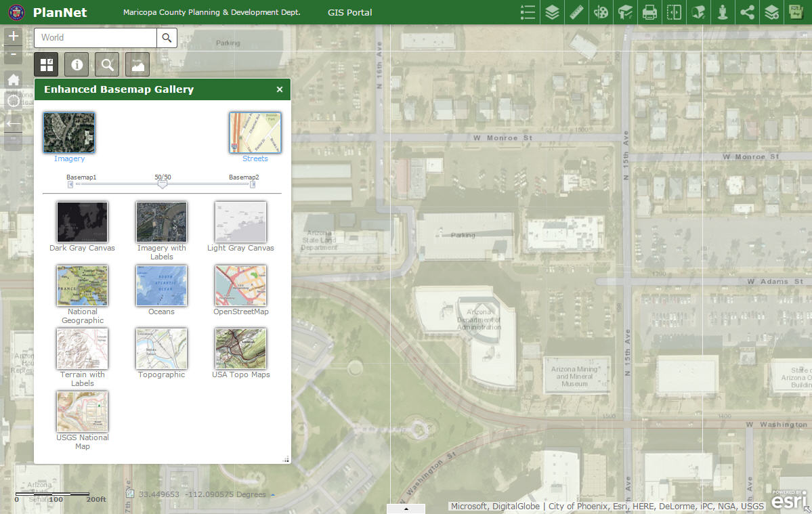This screenshot has height=514, width=812.
Task: Open the Elevation Profile widget
Action: (x=137, y=65)
